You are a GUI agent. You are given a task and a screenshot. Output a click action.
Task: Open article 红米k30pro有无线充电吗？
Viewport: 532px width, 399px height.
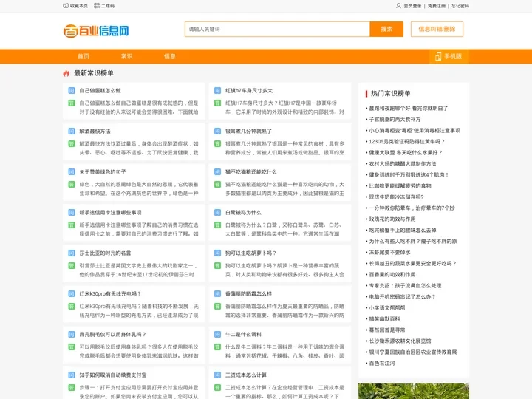110,294
